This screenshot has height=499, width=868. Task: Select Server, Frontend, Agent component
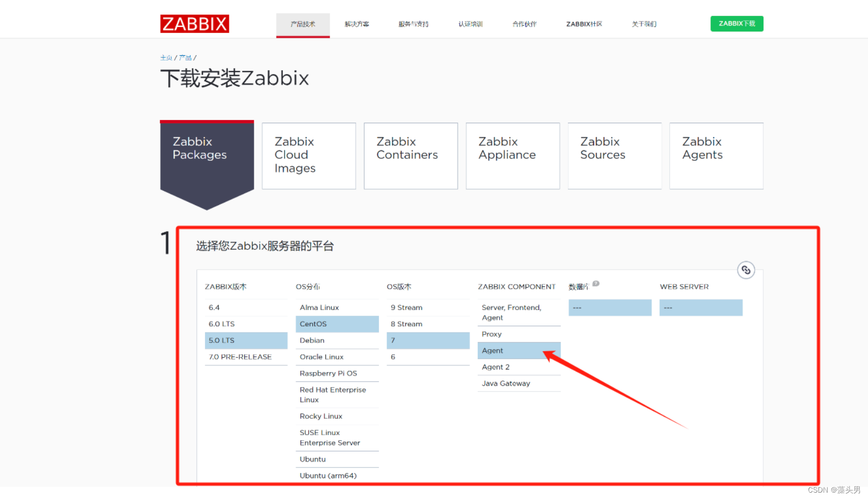tap(519, 312)
